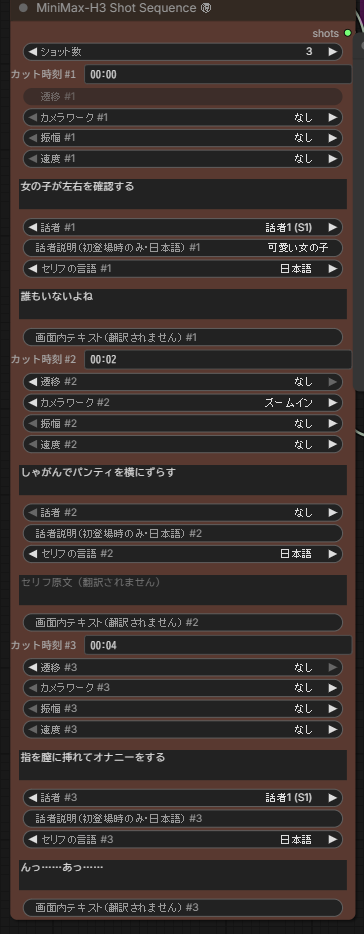Step back カメラワーク #2 with left arrow
This screenshot has width=364, height=934.
point(33,403)
